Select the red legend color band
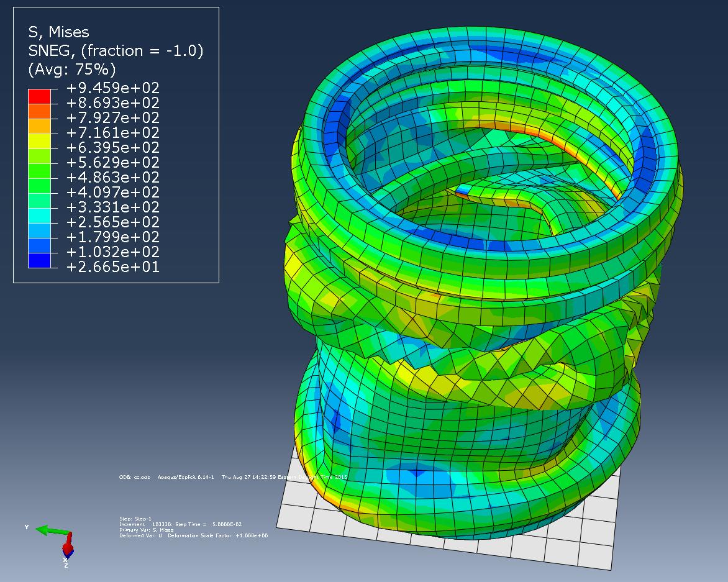728x582 pixels. [40, 96]
